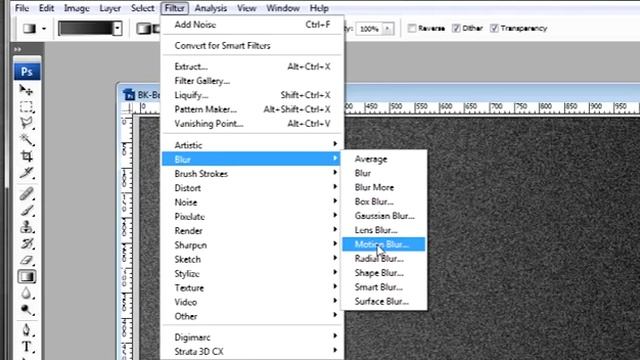Expand the Render submenu
The width and height of the screenshot is (640, 360).
252,231
